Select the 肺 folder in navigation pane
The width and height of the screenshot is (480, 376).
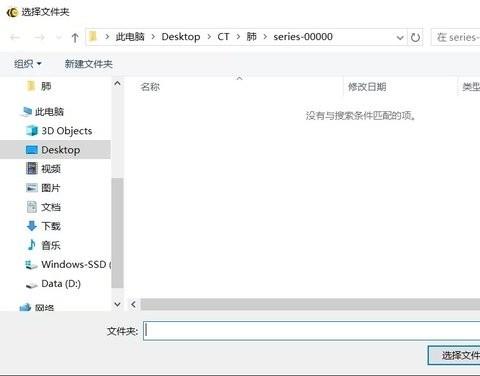[39, 86]
